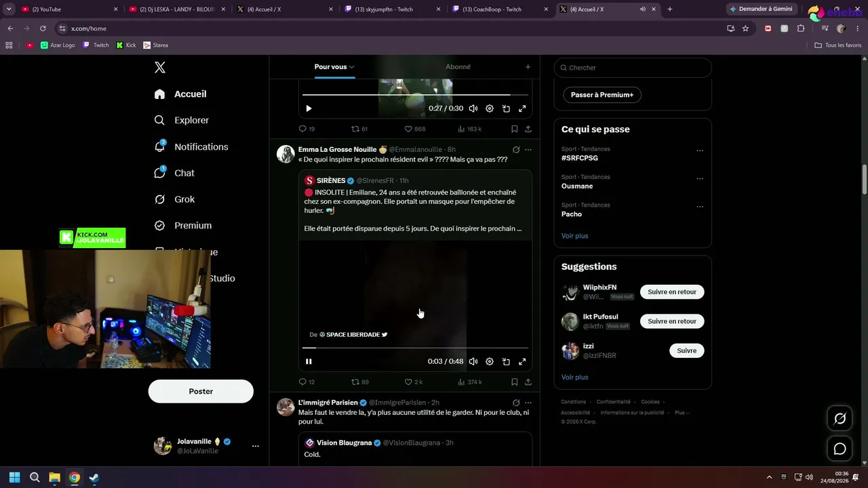The height and width of the screenshot is (488, 868).
Task: Repost the Emma La Grosse Nouille post
Action: [x=359, y=382]
